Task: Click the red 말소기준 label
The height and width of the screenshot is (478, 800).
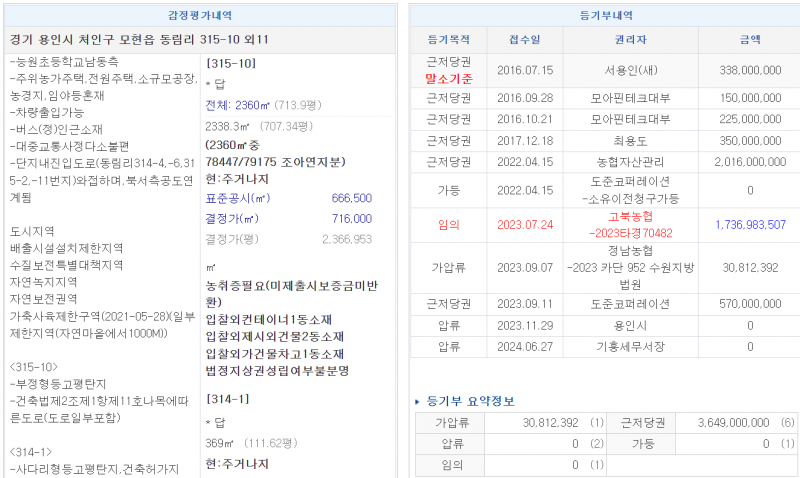Action: (x=448, y=78)
